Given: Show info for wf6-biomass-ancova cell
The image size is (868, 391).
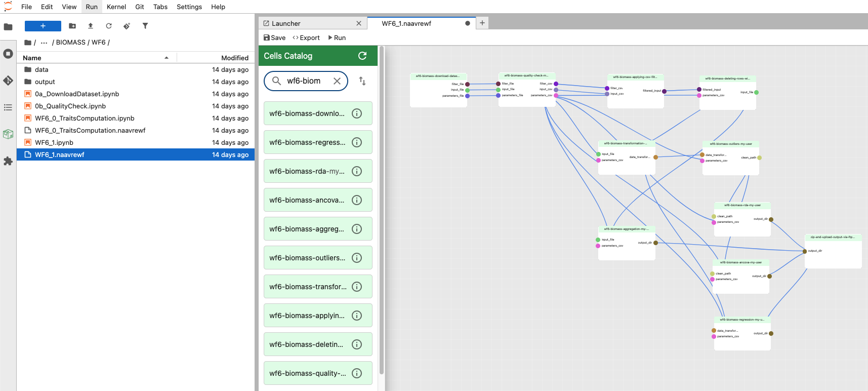Looking at the screenshot, I should [x=357, y=200].
